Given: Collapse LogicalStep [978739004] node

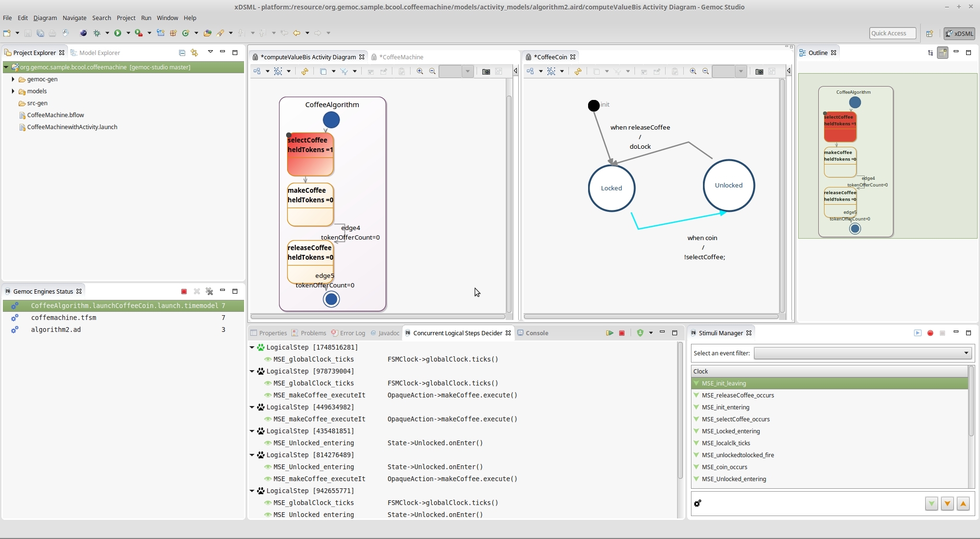Looking at the screenshot, I should pyautogui.click(x=252, y=371).
